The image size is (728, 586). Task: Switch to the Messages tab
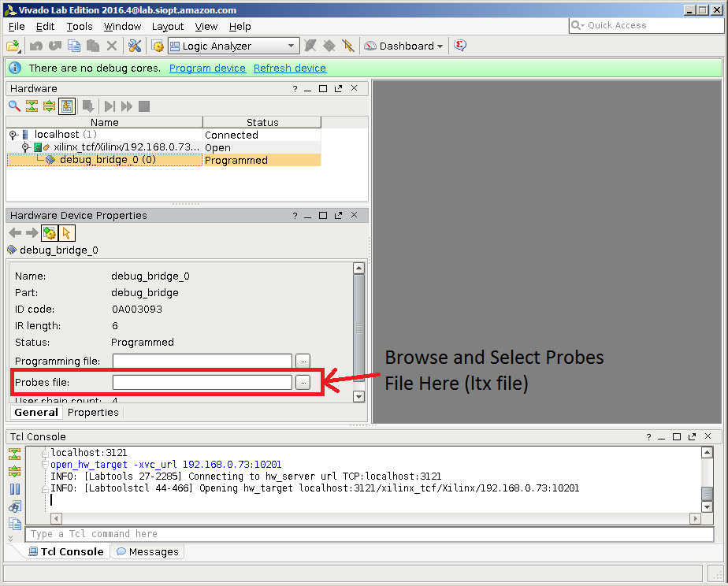[147, 551]
